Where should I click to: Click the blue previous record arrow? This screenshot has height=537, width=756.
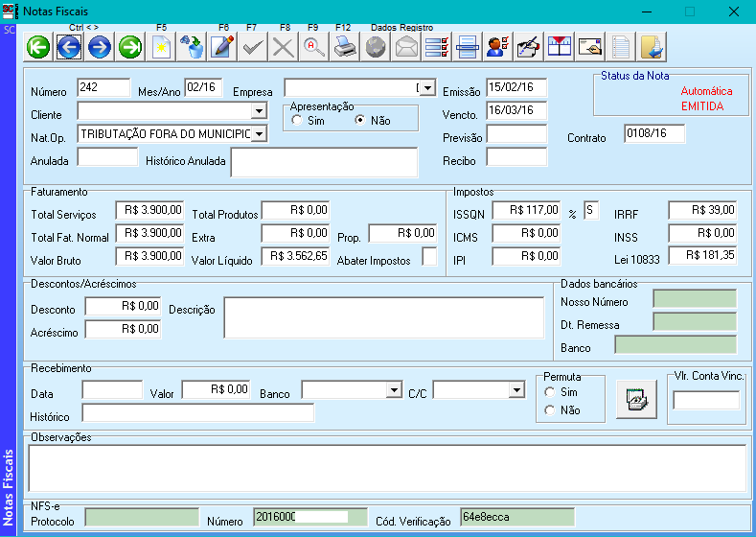point(69,46)
